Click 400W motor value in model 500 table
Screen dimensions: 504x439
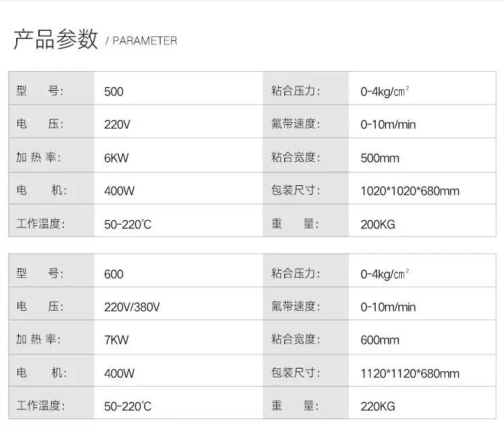point(119,191)
